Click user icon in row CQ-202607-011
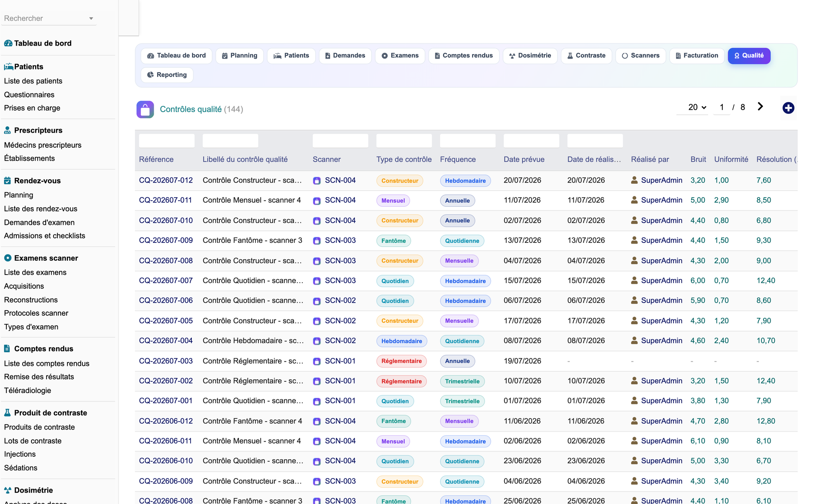Viewport: 815px width, 504px height. coord(634,200)
